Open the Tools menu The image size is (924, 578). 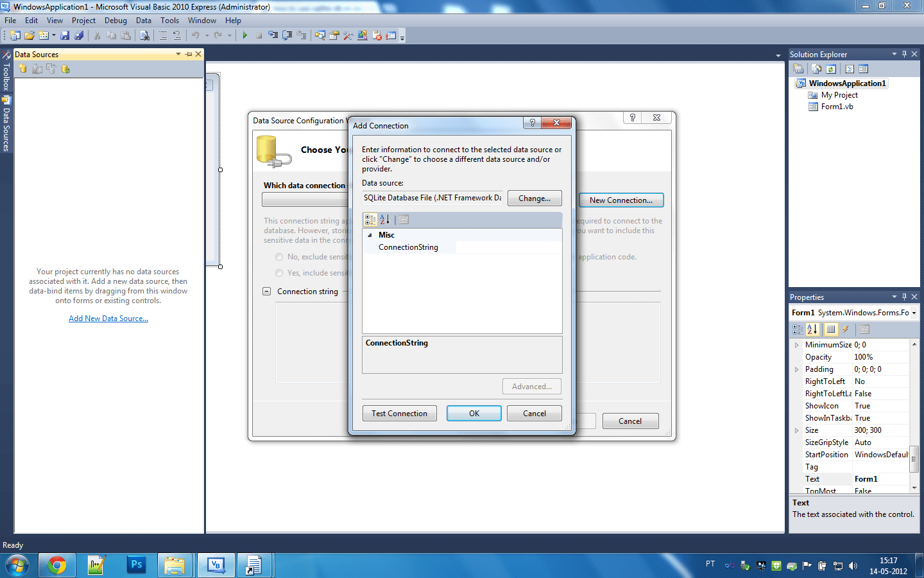click(169, 21)
